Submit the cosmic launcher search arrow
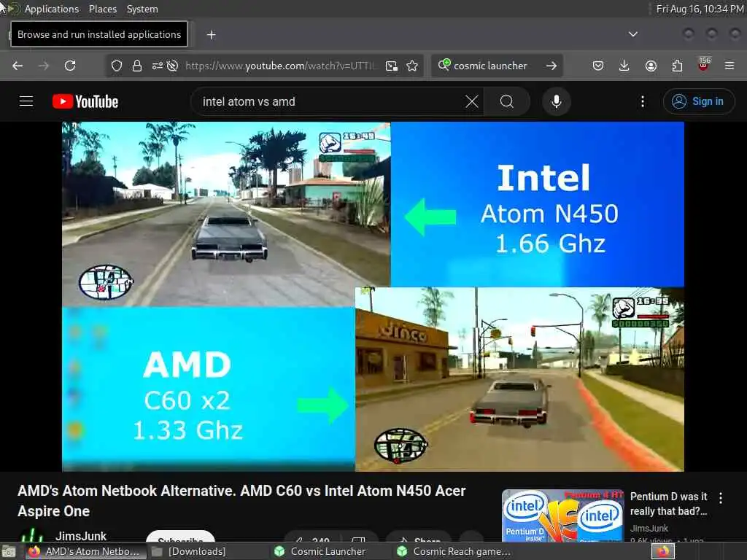This screenshot has height=560, width=747. [551, 66]
